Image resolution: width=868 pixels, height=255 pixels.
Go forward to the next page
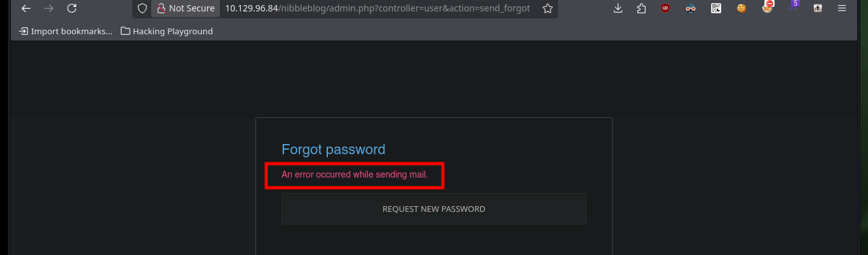(49, 8)
